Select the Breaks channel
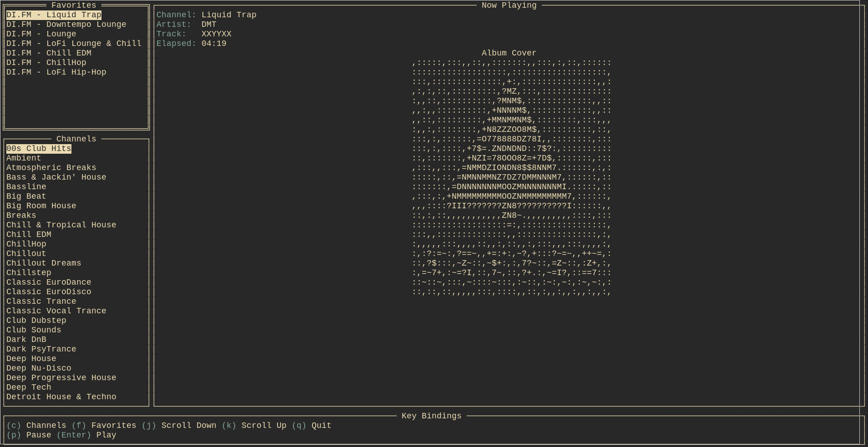 21,215
